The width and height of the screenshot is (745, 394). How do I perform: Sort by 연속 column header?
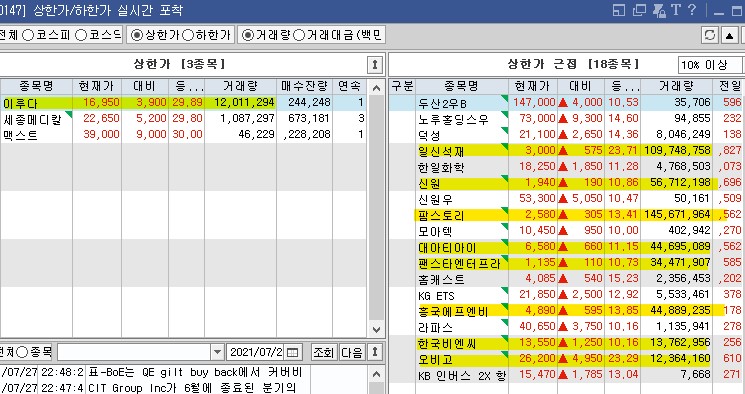349,86
